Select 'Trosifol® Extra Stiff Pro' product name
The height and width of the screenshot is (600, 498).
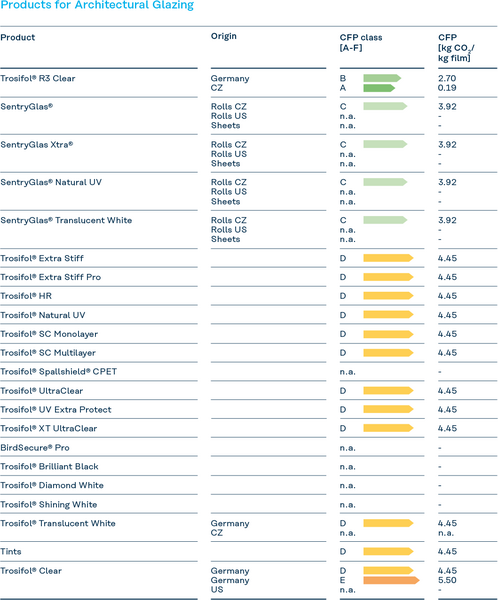click(x=51, y=277)
